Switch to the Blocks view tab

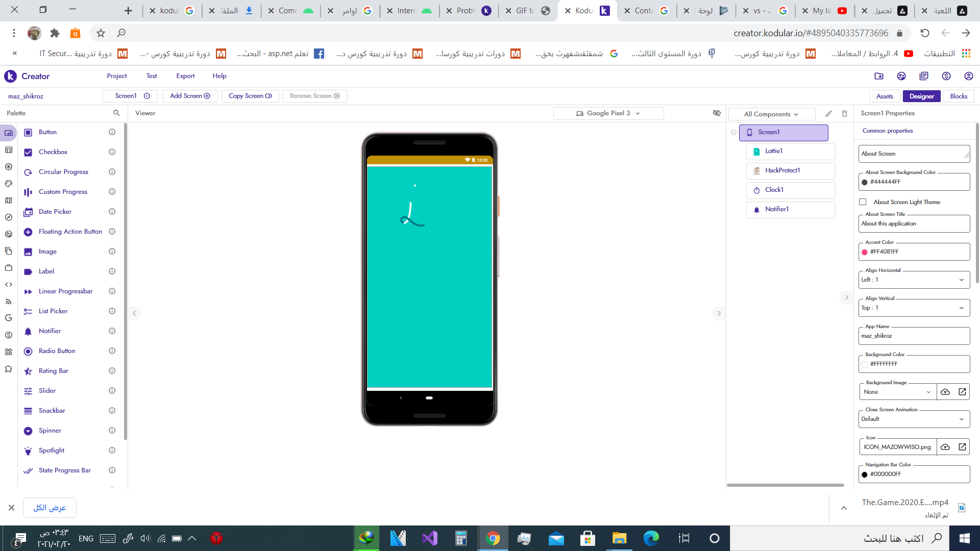(958, 96)
